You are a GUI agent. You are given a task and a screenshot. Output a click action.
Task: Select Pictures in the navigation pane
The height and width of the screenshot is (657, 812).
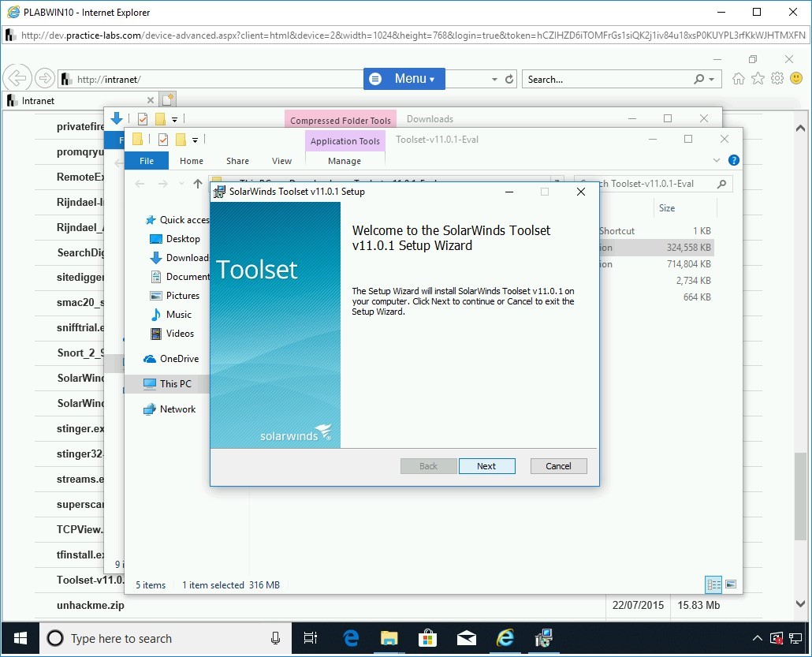(x=183, y=296)
